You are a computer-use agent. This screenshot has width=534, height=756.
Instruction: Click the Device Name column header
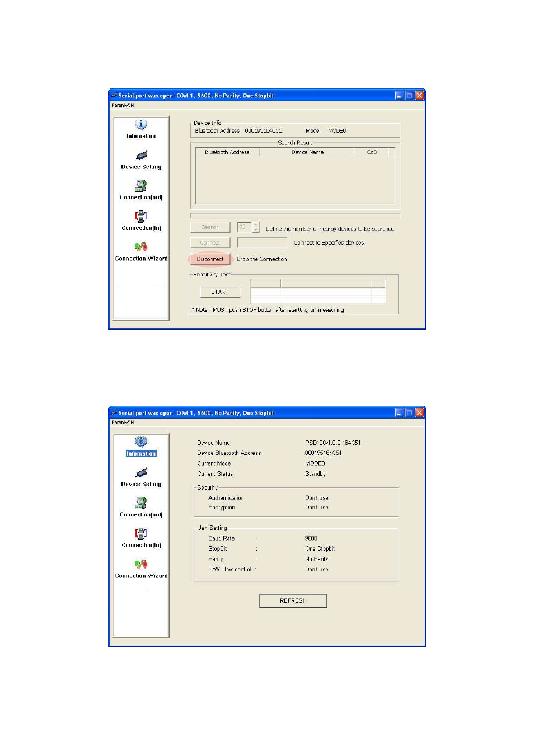pyautogui.click(x=307, y=152)
